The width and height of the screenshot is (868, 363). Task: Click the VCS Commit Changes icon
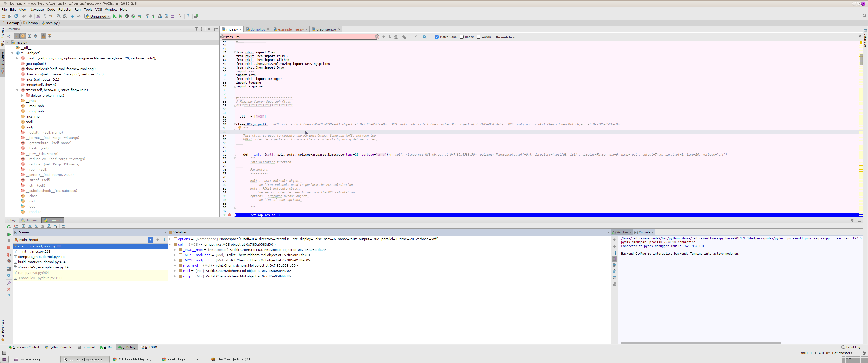coord(154,16)
